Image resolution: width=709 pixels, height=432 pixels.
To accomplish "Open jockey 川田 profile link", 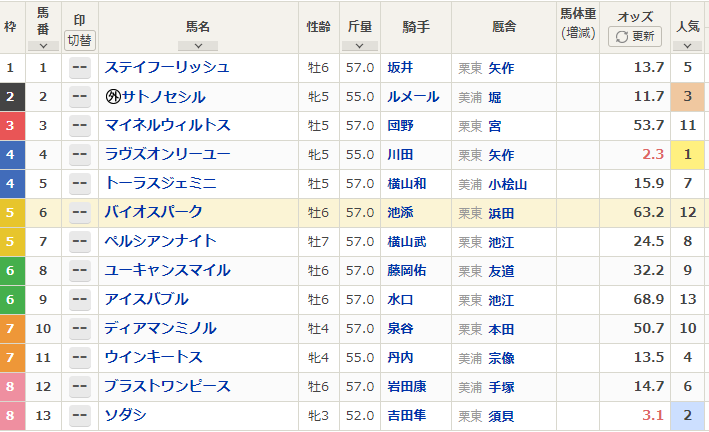I will click(400, 154).
